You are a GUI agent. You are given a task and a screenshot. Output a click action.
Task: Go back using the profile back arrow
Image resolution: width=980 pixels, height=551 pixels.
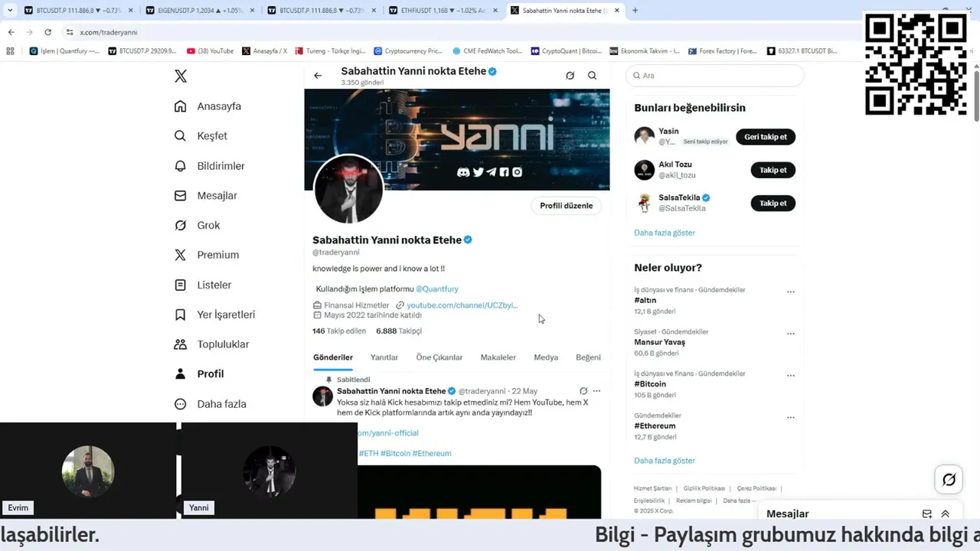318,76
